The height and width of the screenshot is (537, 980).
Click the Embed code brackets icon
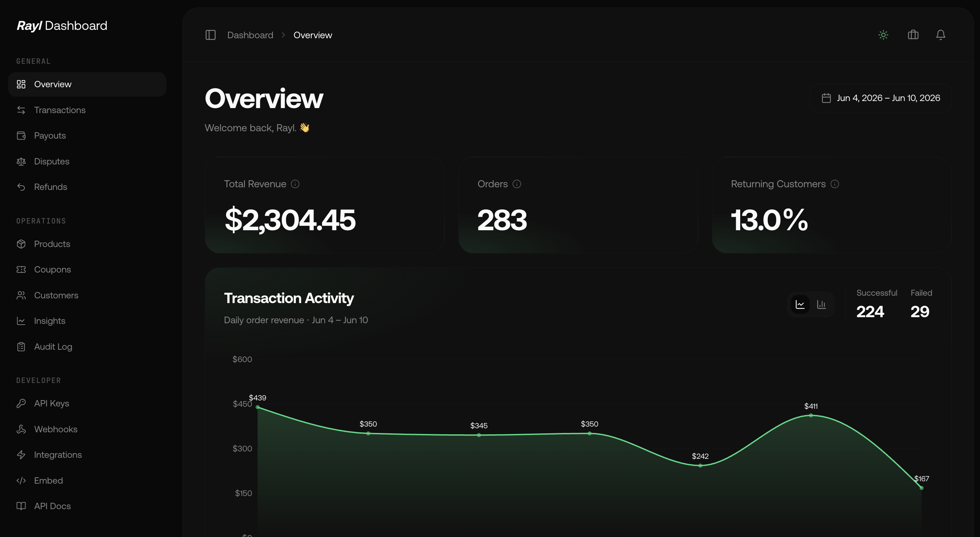click(x=21, y=481)
